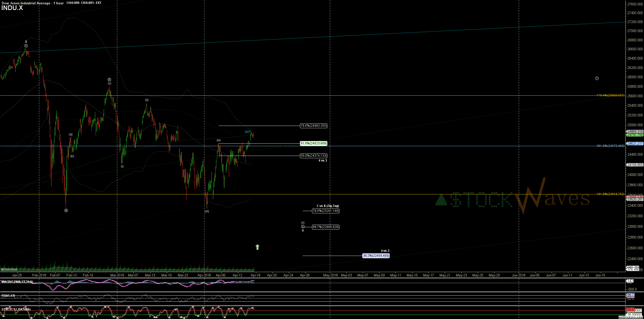This screenshot has height=319, width=644.
Task: Click the (c) wave label under circled b
Action: pyautogui.click(x=110, y=83)
